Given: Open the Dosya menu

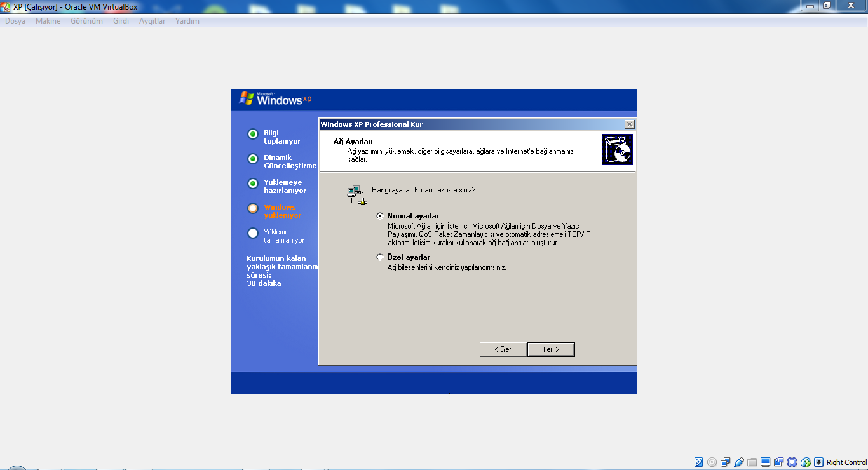Looking at the screenshot, I should tap(15, 21).
